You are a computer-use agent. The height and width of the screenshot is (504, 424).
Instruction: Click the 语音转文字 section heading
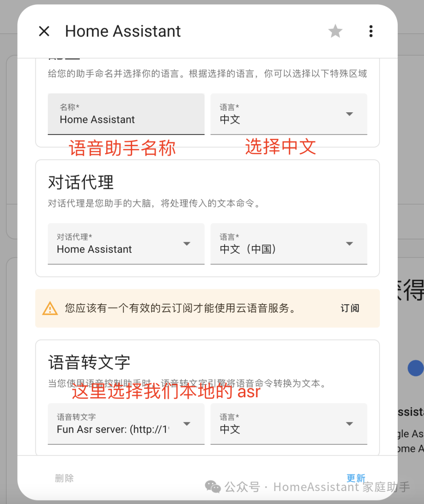point(89,362)
